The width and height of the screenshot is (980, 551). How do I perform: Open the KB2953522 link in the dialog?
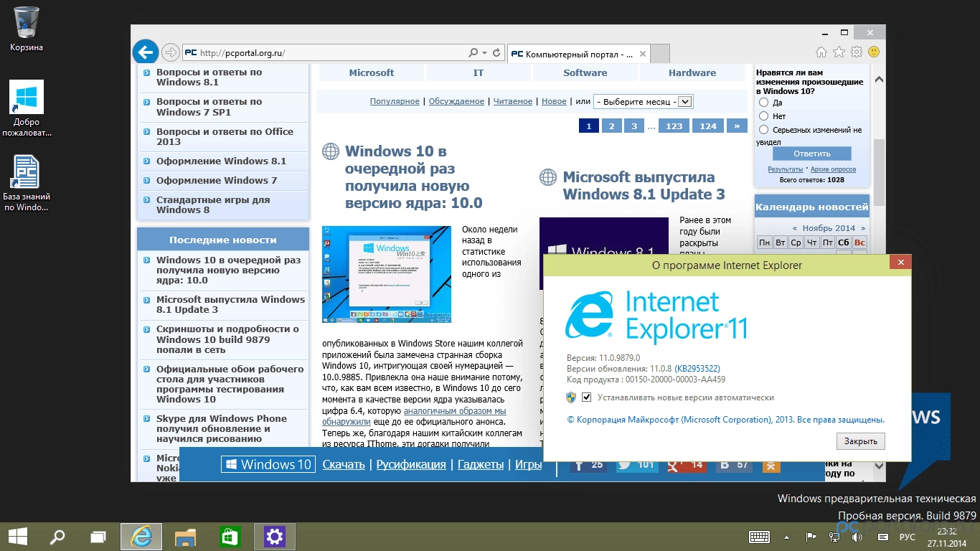point(697,368)
